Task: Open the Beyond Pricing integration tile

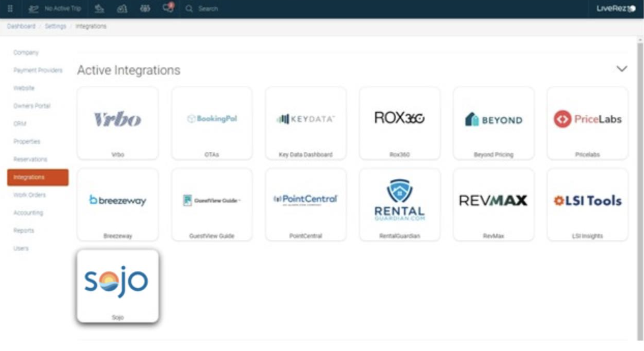Action: (493, 123)
